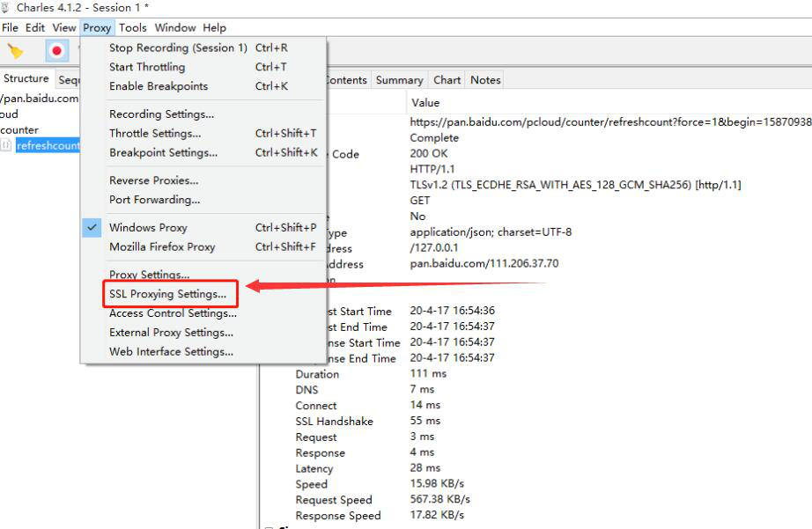The image size is (812, 529).
Task: Click the red record button in the toolbar
Action: click(56, 51)
